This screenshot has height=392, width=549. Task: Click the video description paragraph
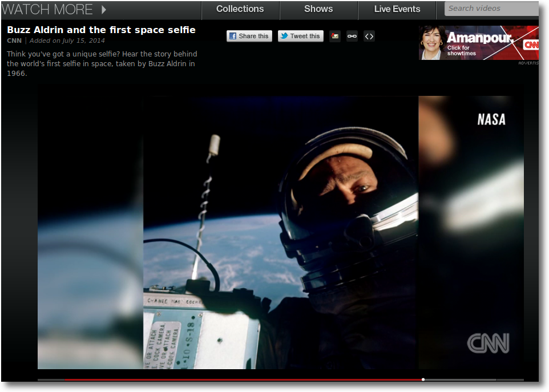click(102, 64)
